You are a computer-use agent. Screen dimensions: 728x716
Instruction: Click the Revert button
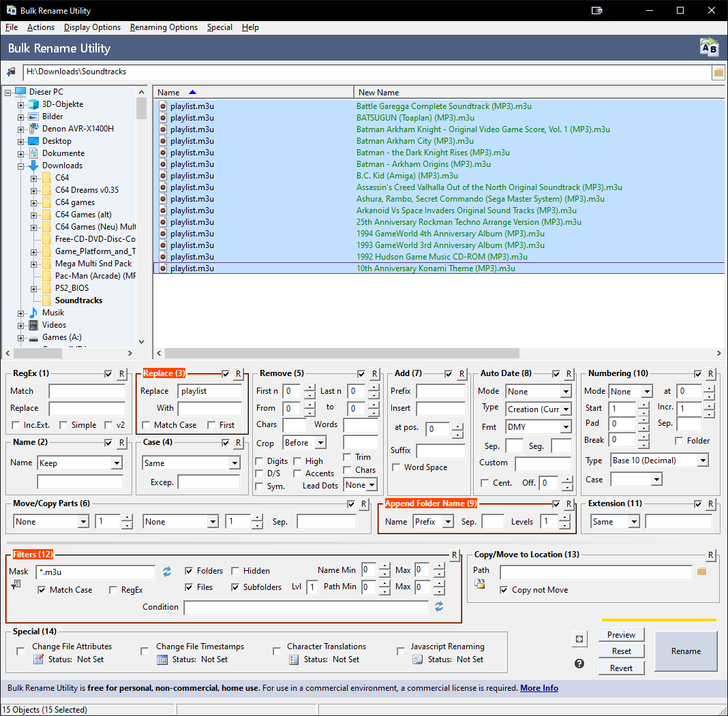click(x=621, y=668)
